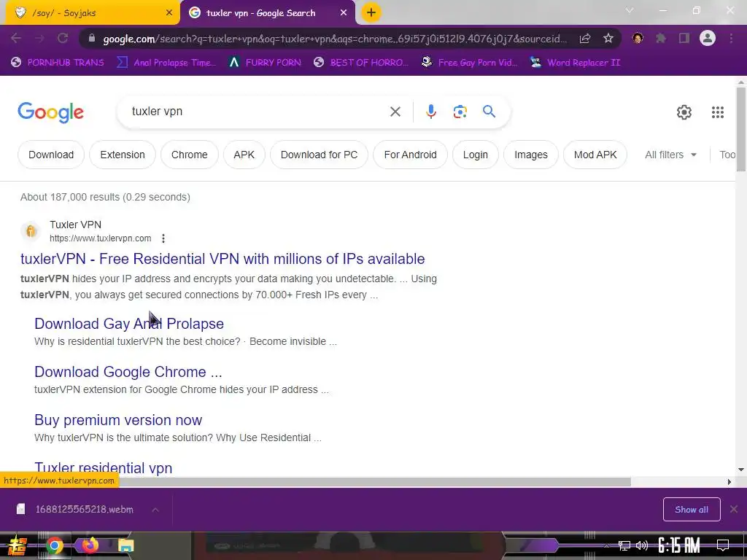This screenshot has width=747, height=560.
Task: Open the Buy premium version now link
Action: (118, 420)
